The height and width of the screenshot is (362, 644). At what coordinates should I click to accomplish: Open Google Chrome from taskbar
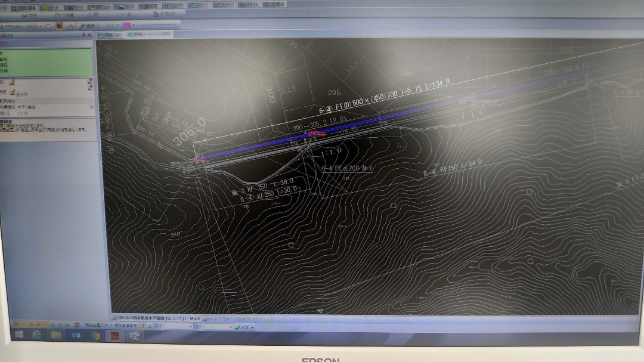[95, 336]
